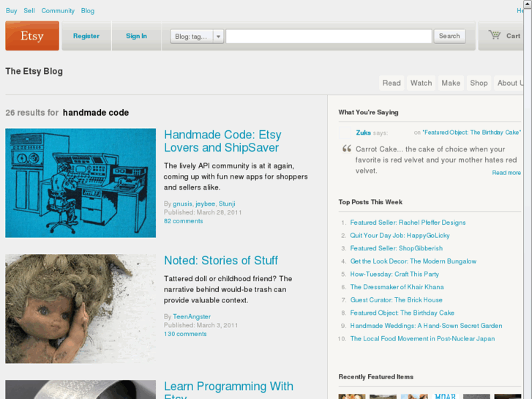The height and width of the screenshot is (399, 532).
Task: Open 'Featured Seller: ShopGibberish' post
Action: pyautogui.click(x=397, y=248)
